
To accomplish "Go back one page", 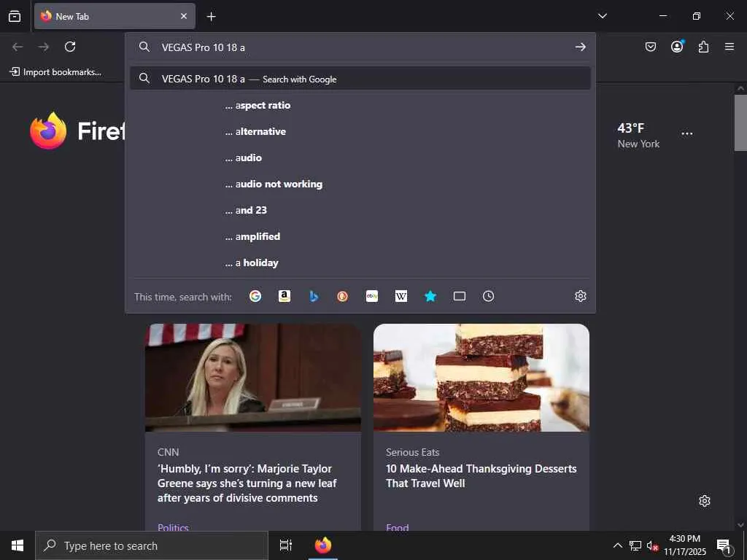I will tap(18, 47).
